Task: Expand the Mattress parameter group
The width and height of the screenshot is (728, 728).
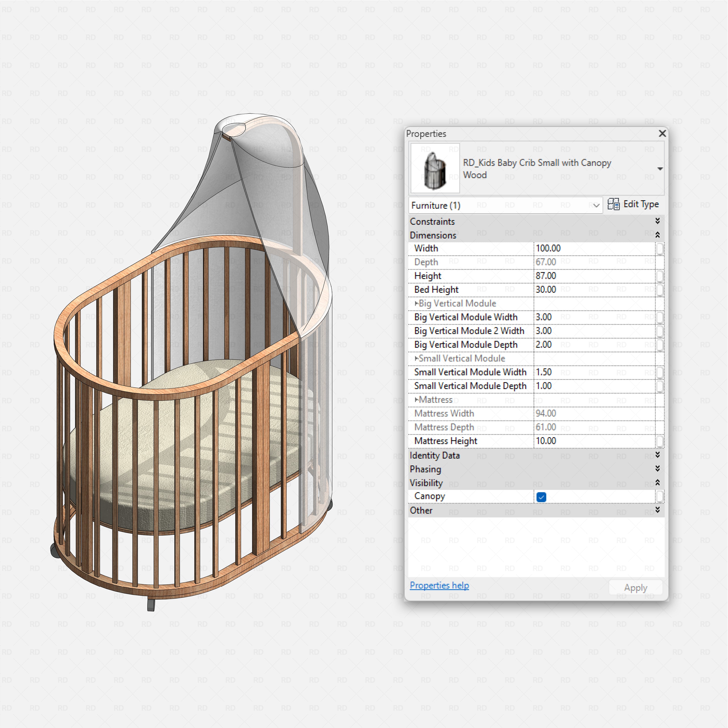Action: [417, 400]
